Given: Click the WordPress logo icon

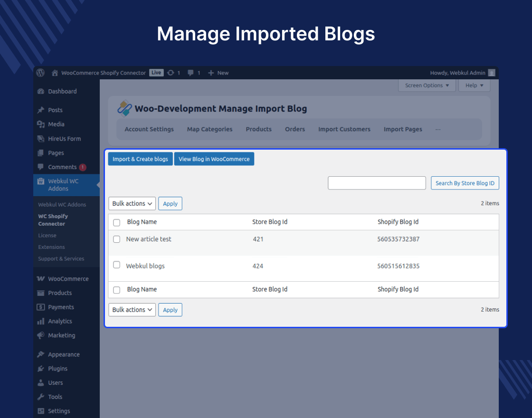Looking at the screenshot, I should tap(40, 73).
